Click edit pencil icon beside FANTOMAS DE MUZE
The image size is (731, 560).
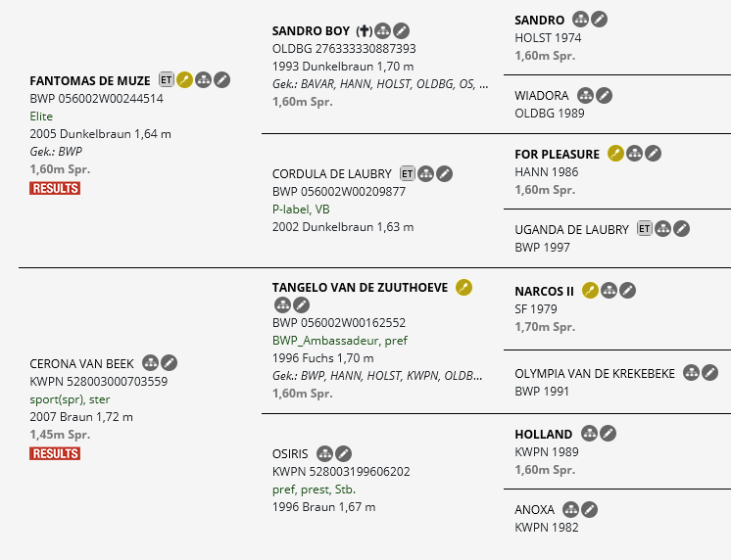click(221, 80)
